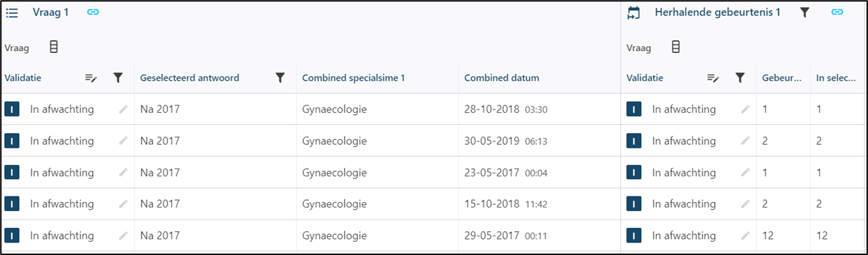Viewport: 868px width, 255px height.
Task: Sort by Combined datum column header
Action: 502,78
